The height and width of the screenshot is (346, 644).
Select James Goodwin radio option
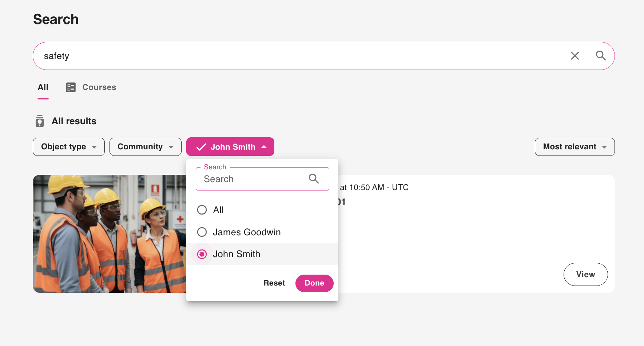(202, 232)
